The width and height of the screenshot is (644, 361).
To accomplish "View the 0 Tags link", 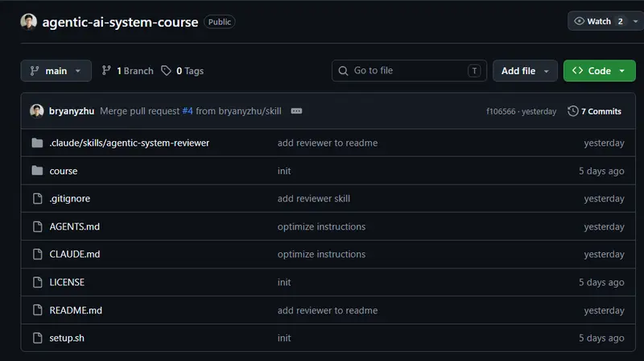I will pyautogui.click(x=190, y=71).
